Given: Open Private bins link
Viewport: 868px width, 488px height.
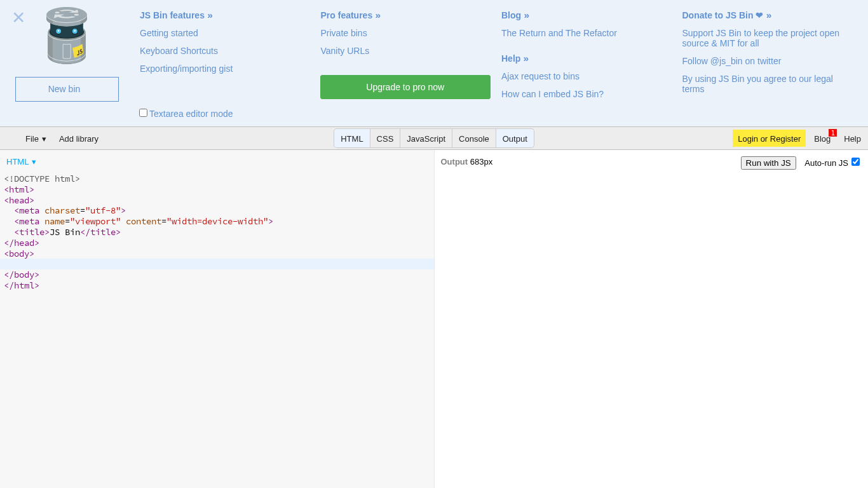Looking at the screenshot, I should [x=344, y=33].
